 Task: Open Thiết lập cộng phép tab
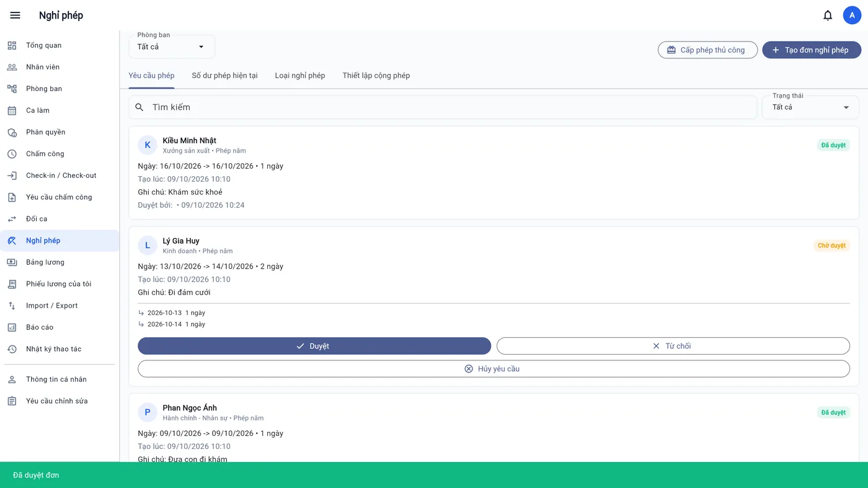[376, 76]
